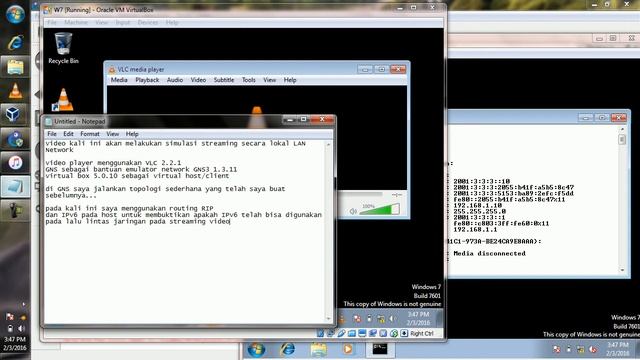Open Internet Explorer in second VM taskbar
Viewport: 640px width, 360px height.
tap(287, 349)
